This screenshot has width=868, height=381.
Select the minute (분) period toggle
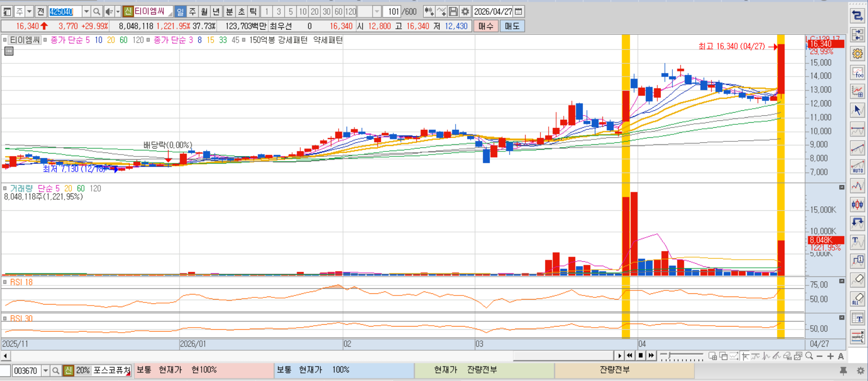tap(229, 11)
